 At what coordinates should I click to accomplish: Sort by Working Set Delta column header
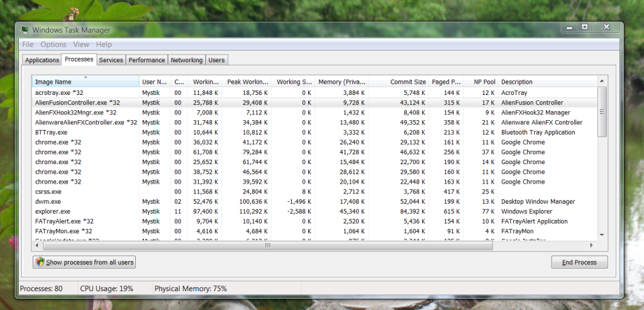(x=293, y=82)
